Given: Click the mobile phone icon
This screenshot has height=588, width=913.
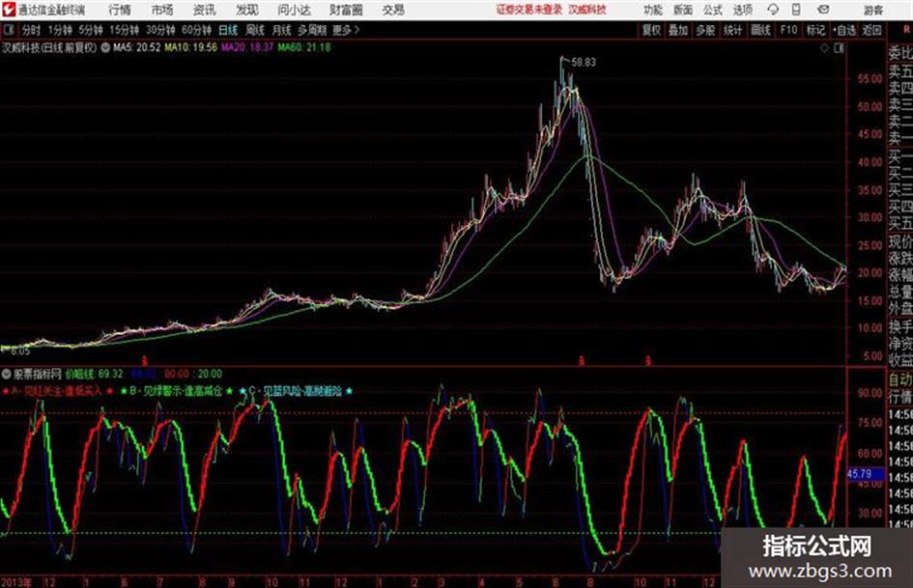Looking at the screenshot, I should click(796, 10).
